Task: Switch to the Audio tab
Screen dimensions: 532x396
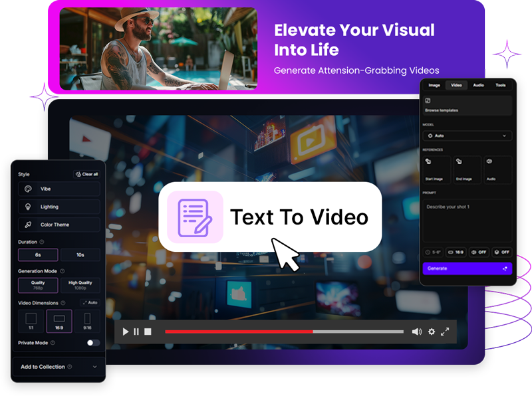Action: (478, 85)
